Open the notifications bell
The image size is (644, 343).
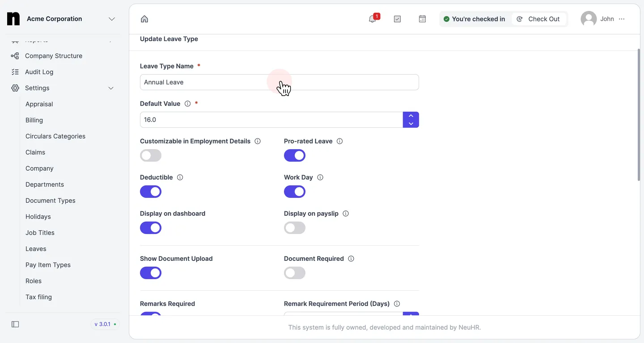372,19
